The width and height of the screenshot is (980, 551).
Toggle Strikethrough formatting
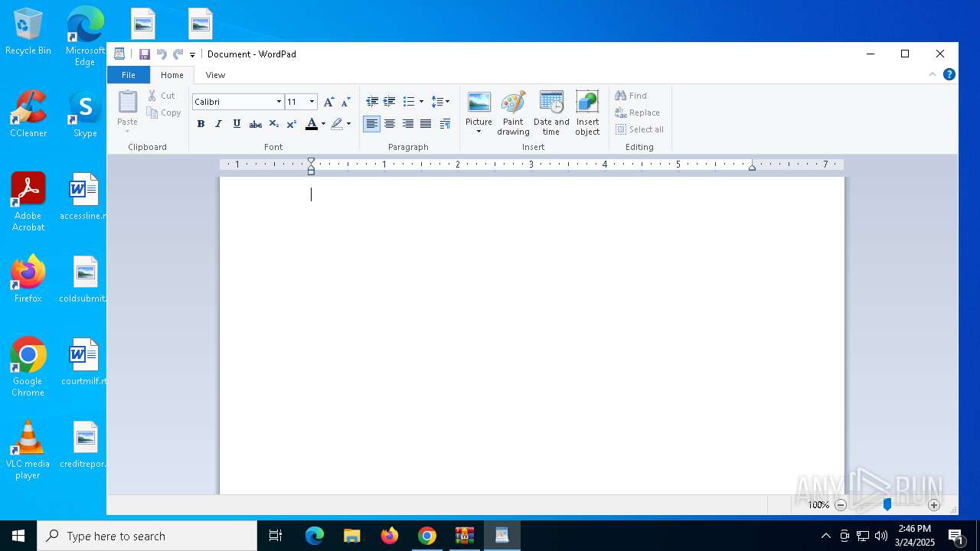pyautogui.click(x=256, y=124)
